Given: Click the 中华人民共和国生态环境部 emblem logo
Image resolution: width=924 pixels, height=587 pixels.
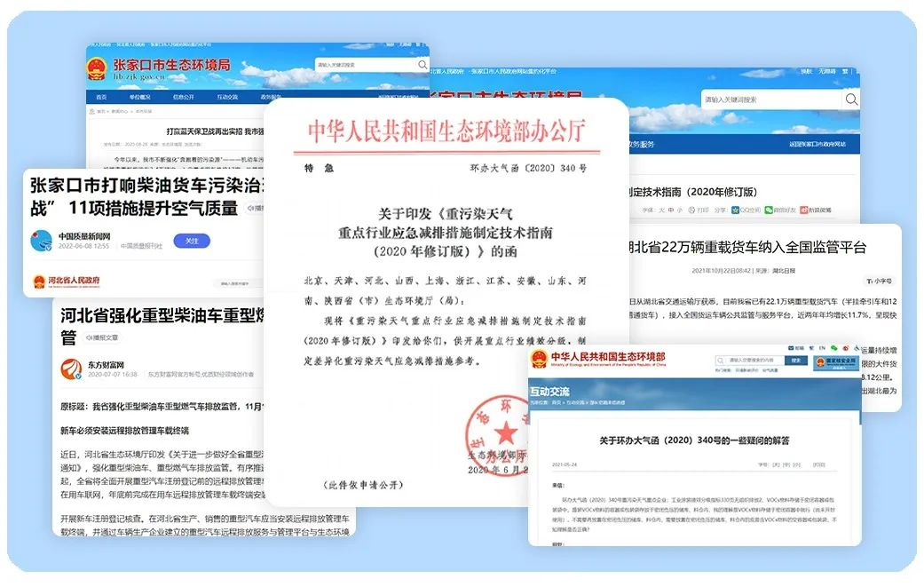Looking at the screenshot, I should 539,359.
